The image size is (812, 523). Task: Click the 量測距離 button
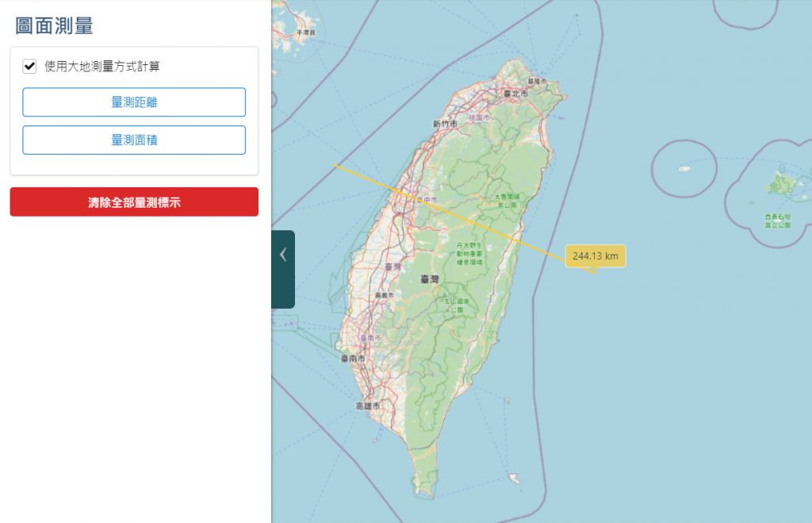pos(134,102)
